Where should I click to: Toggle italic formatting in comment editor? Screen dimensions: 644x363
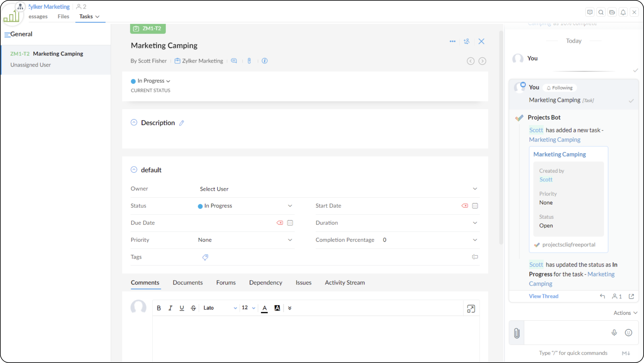(x=170, y=308)
